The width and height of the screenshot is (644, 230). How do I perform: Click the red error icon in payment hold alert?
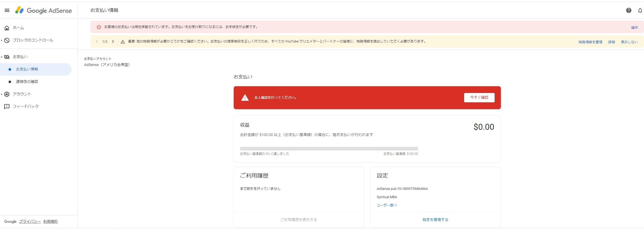[99, 27]
